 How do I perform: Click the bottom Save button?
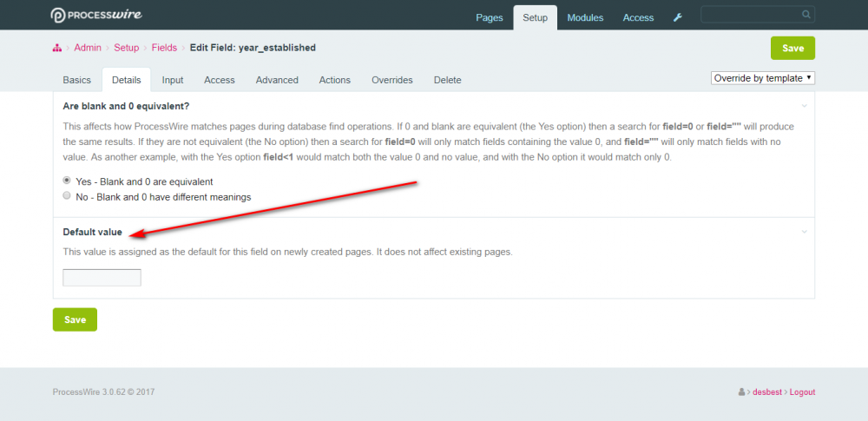(x=75, y=319)
